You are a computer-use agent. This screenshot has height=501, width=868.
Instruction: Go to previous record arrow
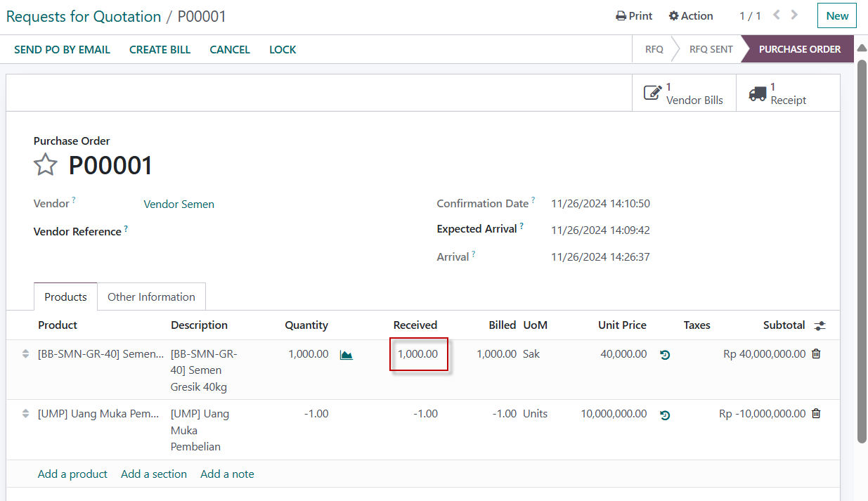click(777, 15)
